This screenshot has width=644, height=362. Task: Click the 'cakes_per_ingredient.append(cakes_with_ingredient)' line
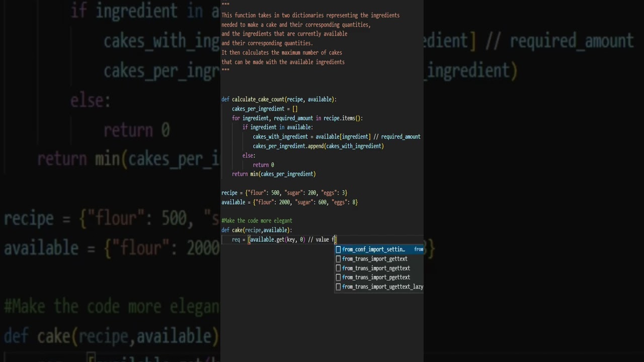click(x=318, y=146)
